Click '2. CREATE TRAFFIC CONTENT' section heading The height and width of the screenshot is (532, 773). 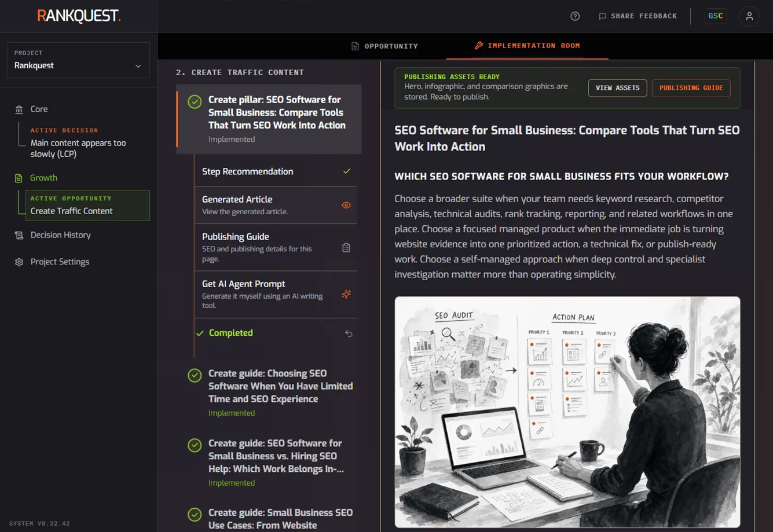click(240, 72)
